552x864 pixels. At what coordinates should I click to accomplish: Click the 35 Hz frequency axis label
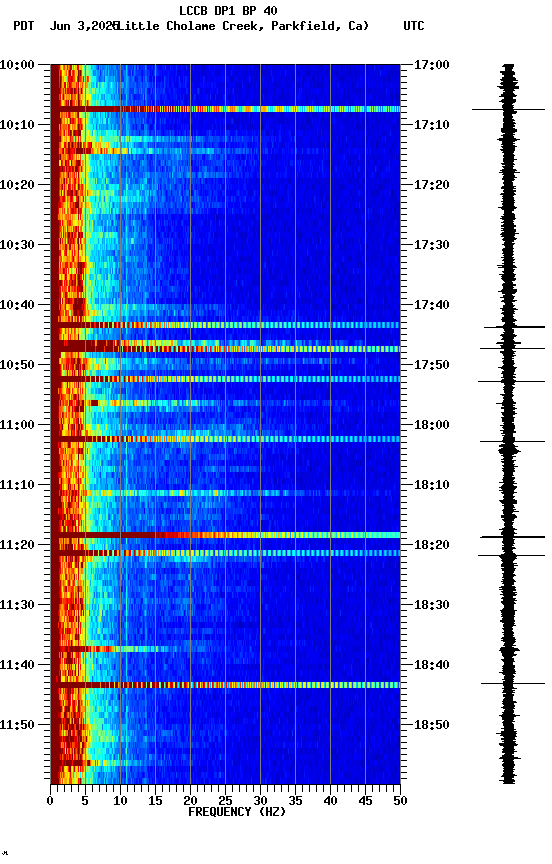point(295,801)
